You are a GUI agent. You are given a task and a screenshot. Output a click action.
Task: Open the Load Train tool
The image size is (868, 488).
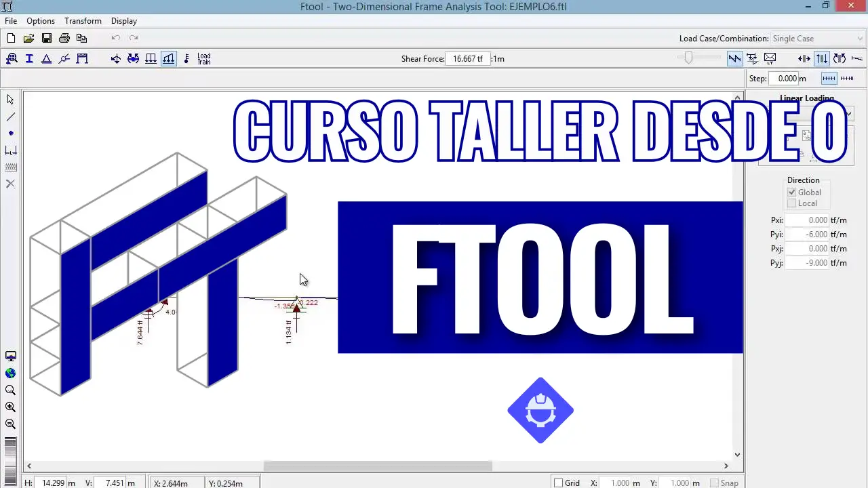203,58
